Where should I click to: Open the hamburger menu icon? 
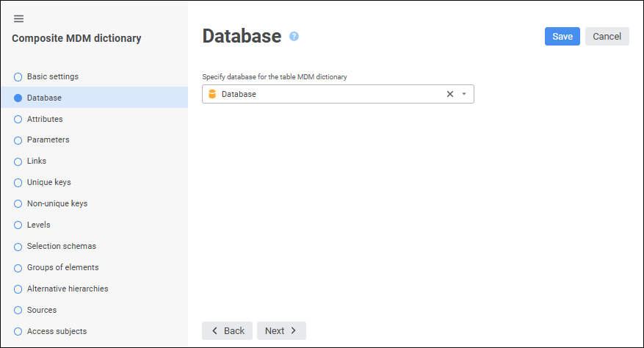pos(19,18)
